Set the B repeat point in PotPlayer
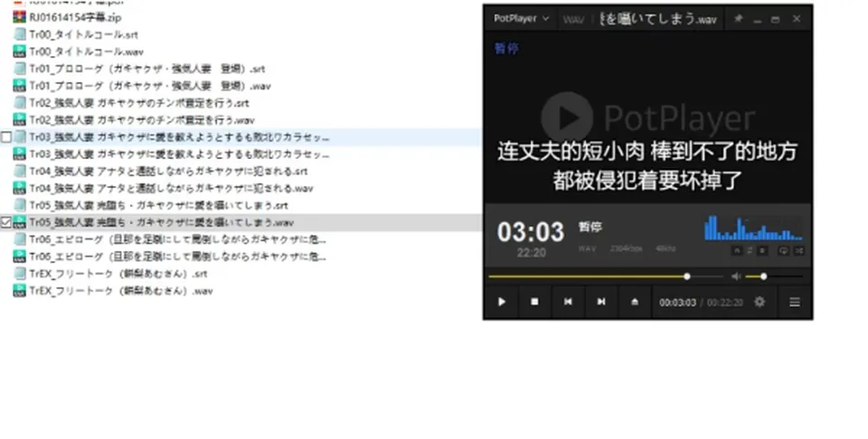This screenshot has width=868, height=439. (762, 250)
